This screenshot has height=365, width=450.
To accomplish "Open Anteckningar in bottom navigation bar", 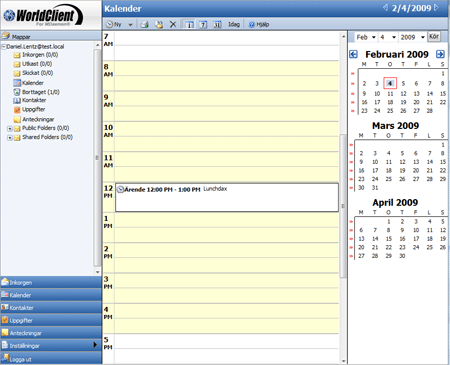I will click(x=51, y=333).
